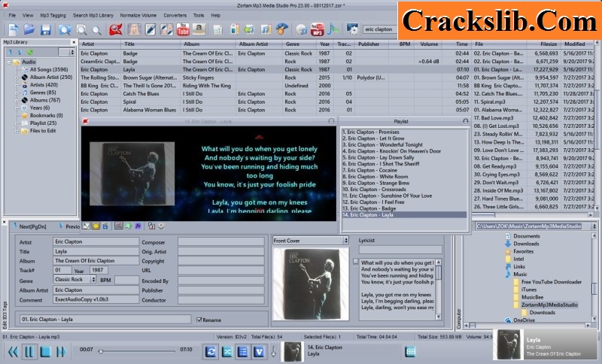Select All Songs (3596) in library tree
The height and width of the screenshot is (364, 602).
coord(49,69)
